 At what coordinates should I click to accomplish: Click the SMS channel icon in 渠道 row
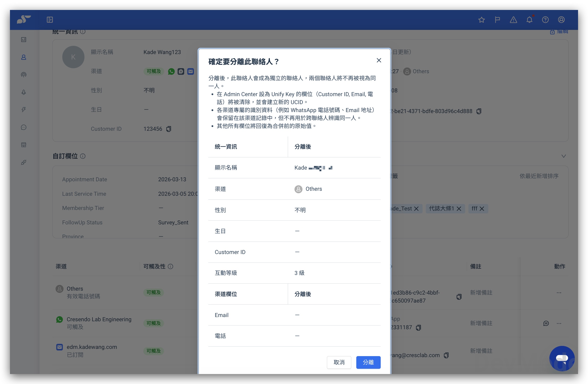point(181,71)
